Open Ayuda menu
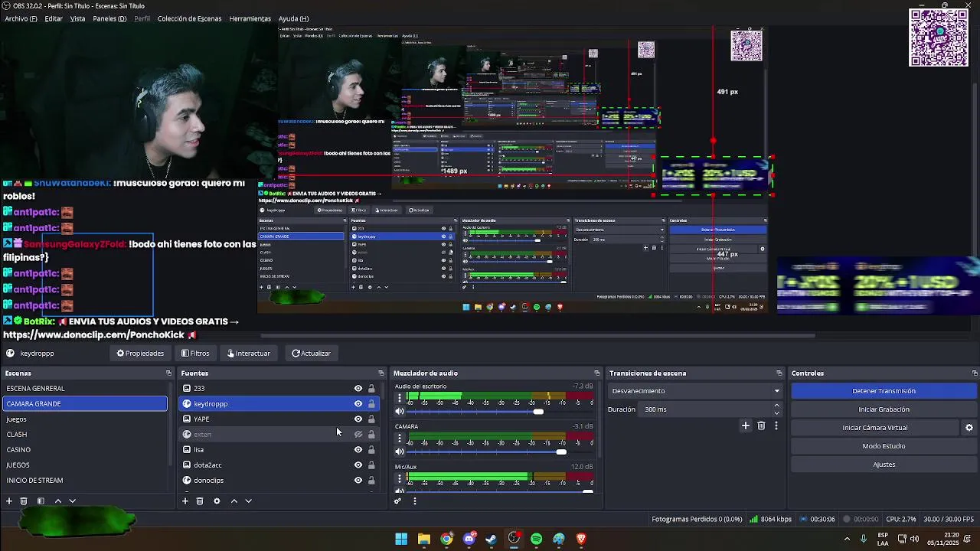The height and width of the screenshot is (551, 980). [x=293, y=18]
